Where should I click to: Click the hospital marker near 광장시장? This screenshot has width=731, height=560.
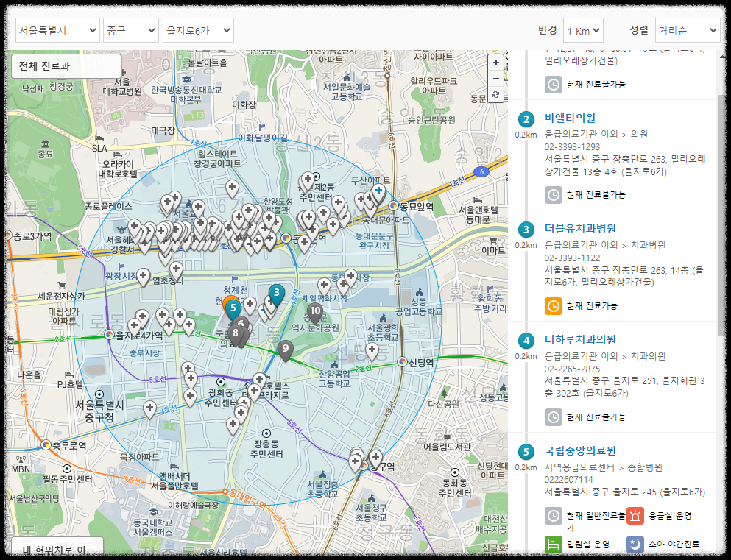143,277
